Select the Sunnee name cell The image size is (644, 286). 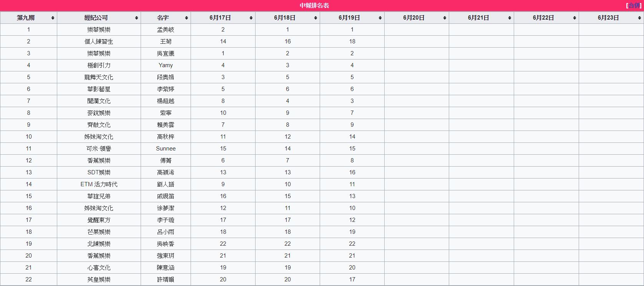tap(166, 149)
